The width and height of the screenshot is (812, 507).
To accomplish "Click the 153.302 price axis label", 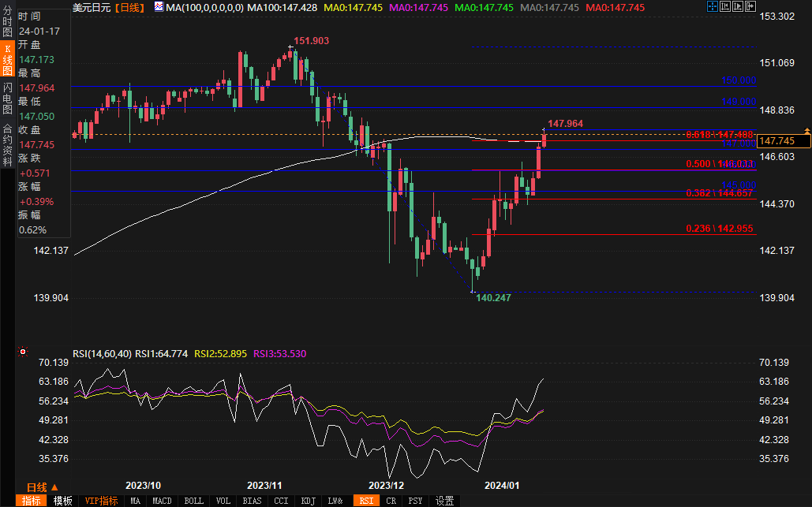I will tap(776, 17).
